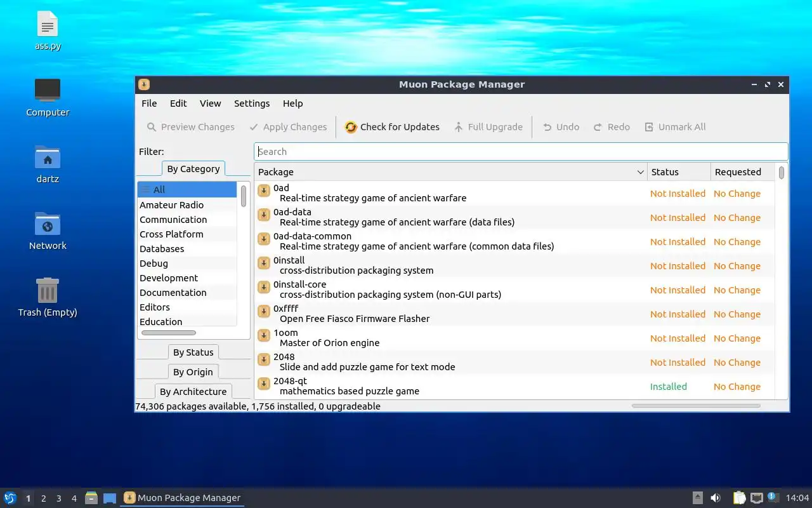812x508 pixels.
Task: Click the removable media eject tray icon
Action: coord(698,498)
